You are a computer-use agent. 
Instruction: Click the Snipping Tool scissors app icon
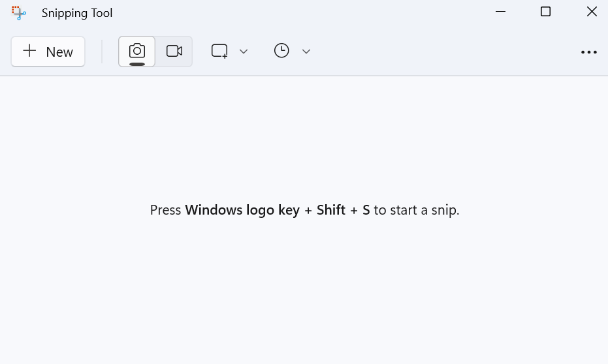pos(19,12)
